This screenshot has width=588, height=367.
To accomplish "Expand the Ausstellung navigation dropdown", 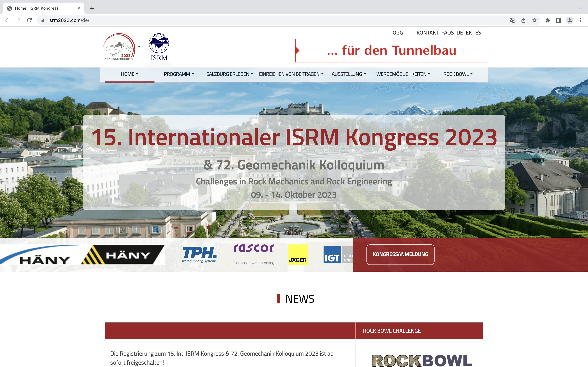I will tap(348, 74).
